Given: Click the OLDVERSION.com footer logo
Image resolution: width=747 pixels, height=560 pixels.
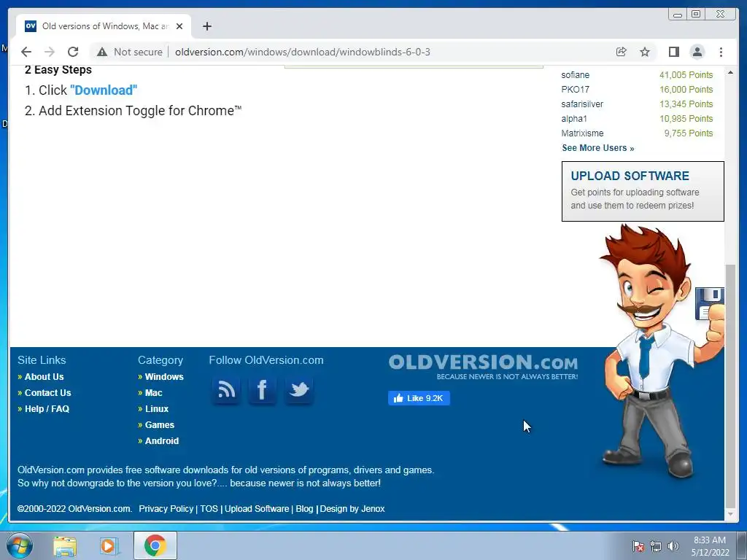Looking at the screenshot, I should pos(483,367).
